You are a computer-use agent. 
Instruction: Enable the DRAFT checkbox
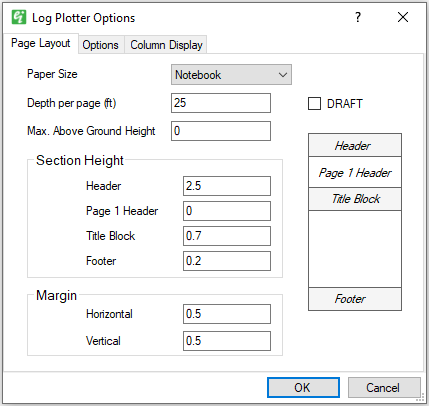pos(314,104)
